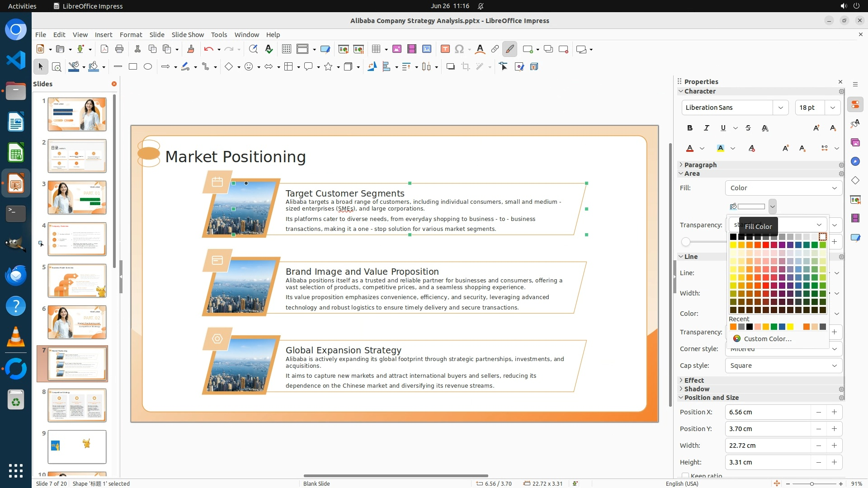This screenshot has width=868, height=488.
Task: Click Custom Color… in palette popup
Action: (767, 338)
